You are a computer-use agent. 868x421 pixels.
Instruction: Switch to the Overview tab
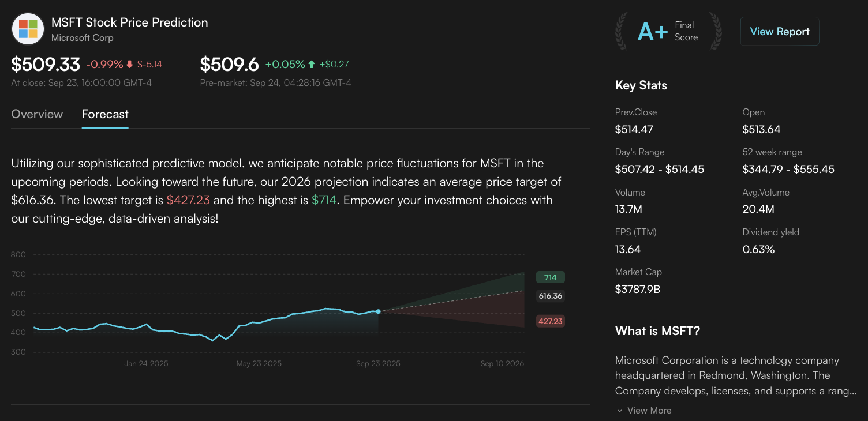tap(37, 114)
